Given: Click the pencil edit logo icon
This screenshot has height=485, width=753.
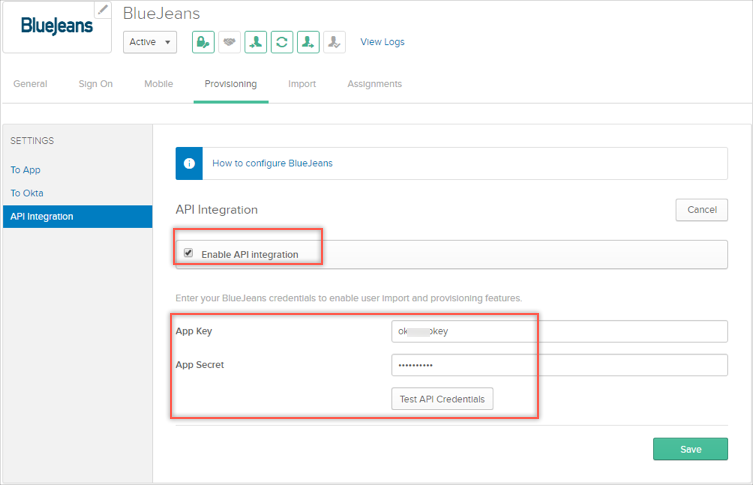Looking at the screenshot, I should 103,10.
